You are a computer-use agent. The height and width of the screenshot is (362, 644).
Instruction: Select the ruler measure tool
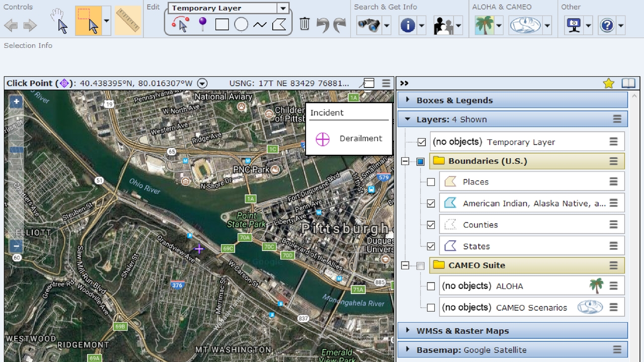(x=128, y=21)
